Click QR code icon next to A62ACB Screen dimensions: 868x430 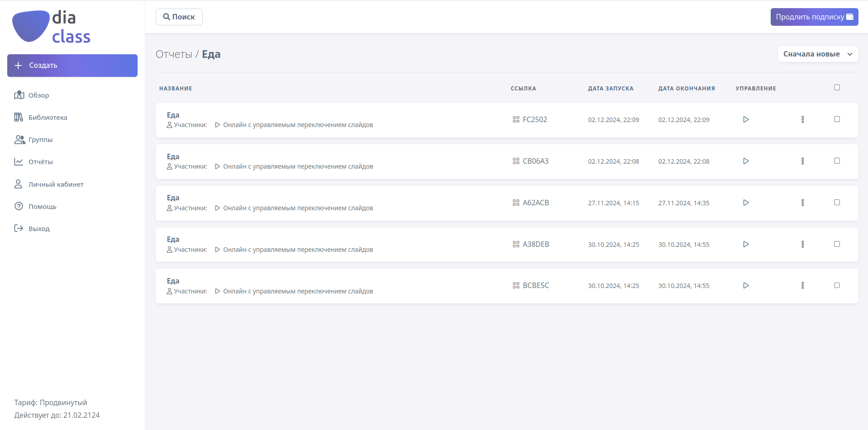(516, 203)
